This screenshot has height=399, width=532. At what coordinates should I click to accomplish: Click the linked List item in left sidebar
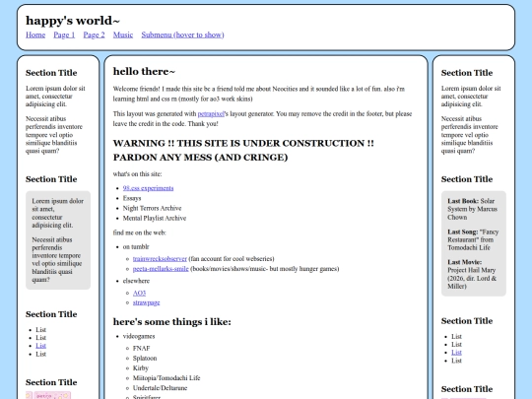click(x=40, y=346)
